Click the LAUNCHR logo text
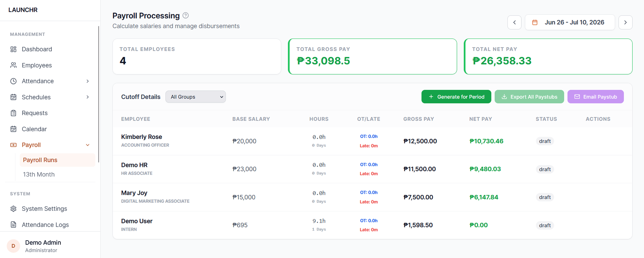This screenshot has height=258, width=644. pos(23,10)
